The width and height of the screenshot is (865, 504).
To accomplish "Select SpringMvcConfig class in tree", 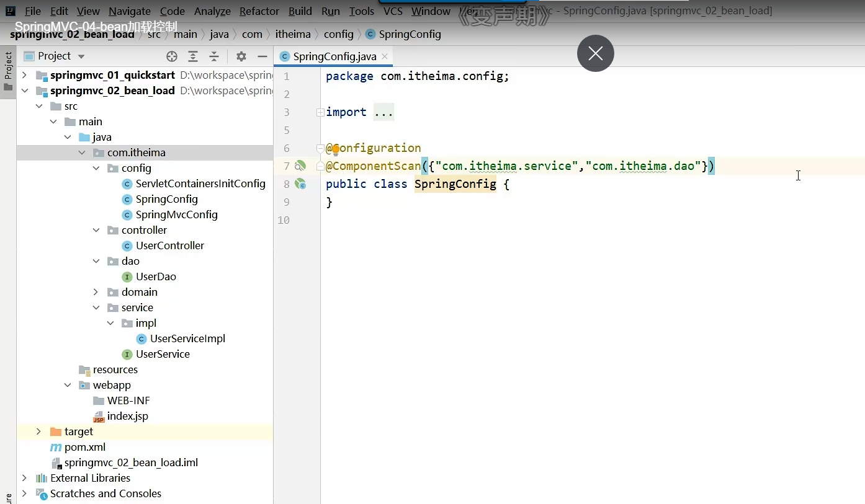I will point(176,214).
